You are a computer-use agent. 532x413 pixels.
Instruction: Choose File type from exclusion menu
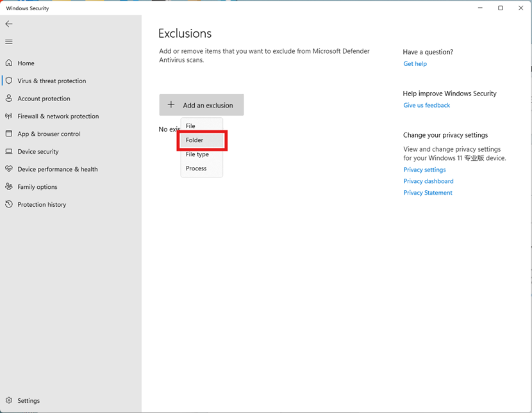point(202,154)
